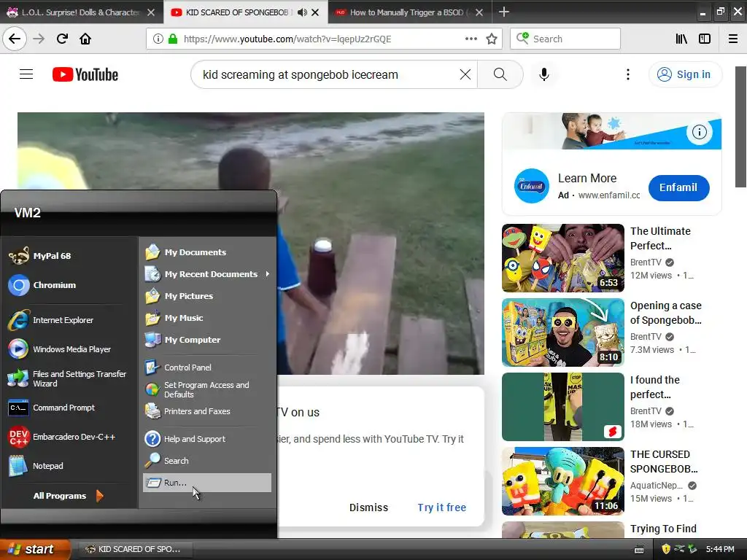Show site information icon in address bar
The height and width of the screenshot is (560, 747).
pos(158,39)
